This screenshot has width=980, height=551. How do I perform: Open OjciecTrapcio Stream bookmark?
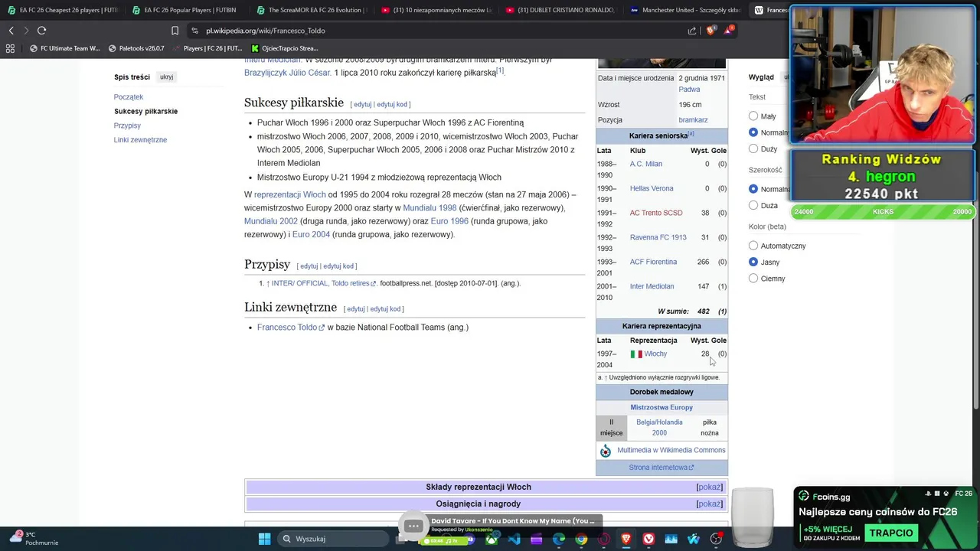(x=284, y=48)
